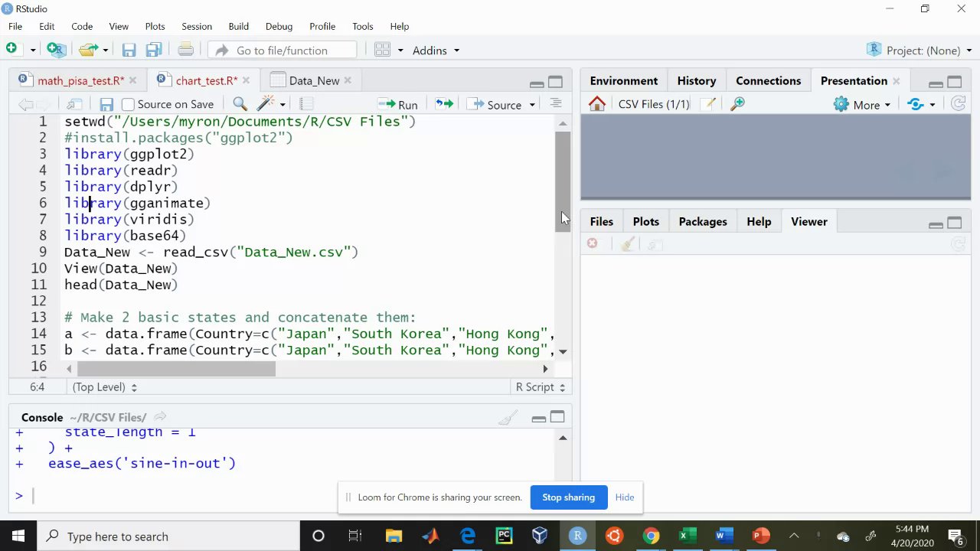
Task: Click the Presentation magnifier icon
Action: click(x=737, y=104)
